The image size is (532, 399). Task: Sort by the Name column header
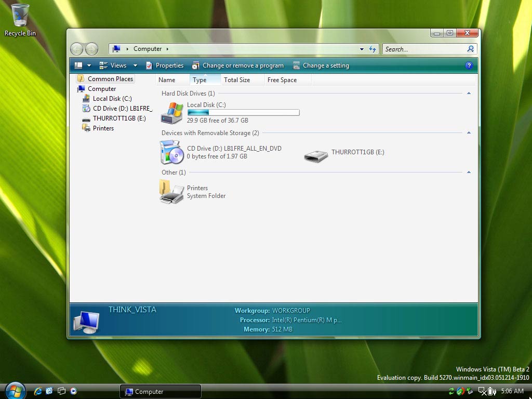172,80
